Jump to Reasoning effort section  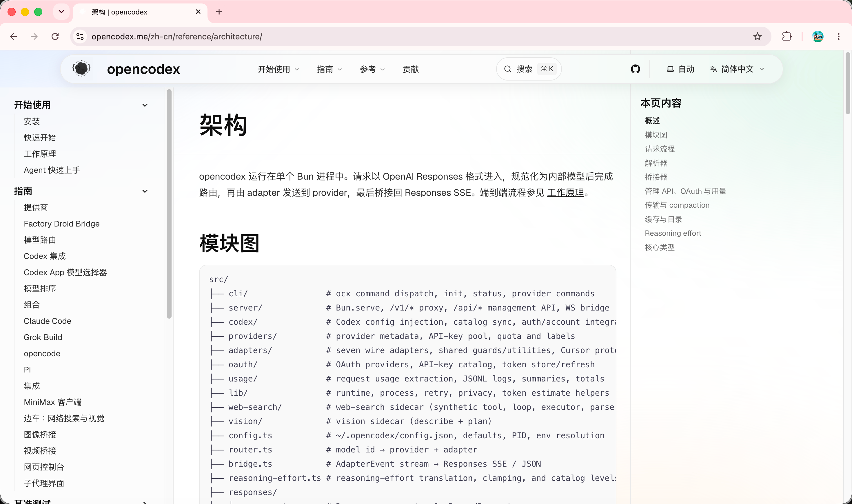click(x=673, y=233)
